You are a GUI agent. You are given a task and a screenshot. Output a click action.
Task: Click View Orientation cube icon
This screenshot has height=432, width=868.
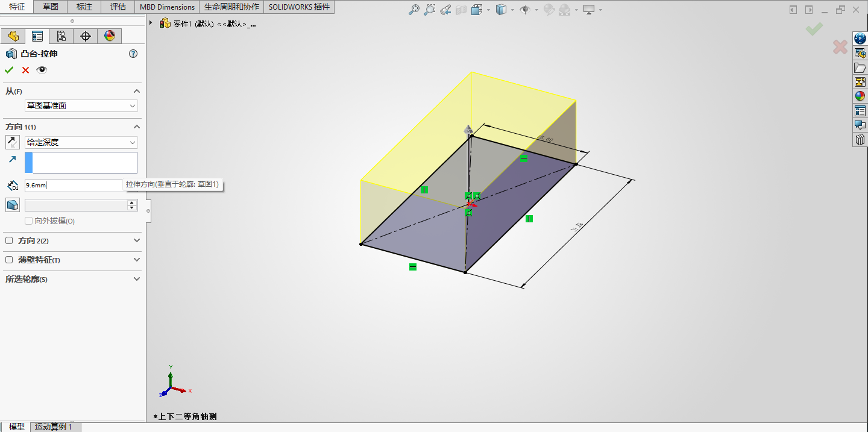(x=477, y=10)
